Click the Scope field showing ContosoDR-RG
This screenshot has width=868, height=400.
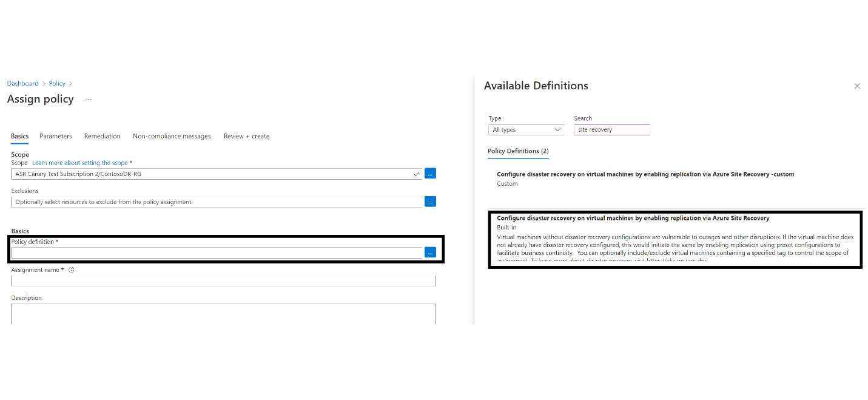pos(217,174)
